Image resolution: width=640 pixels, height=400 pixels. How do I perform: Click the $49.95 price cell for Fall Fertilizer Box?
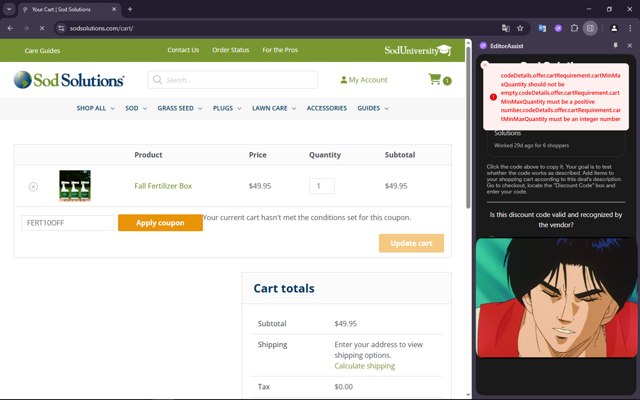pyautogui.click(x=260, y=186)
